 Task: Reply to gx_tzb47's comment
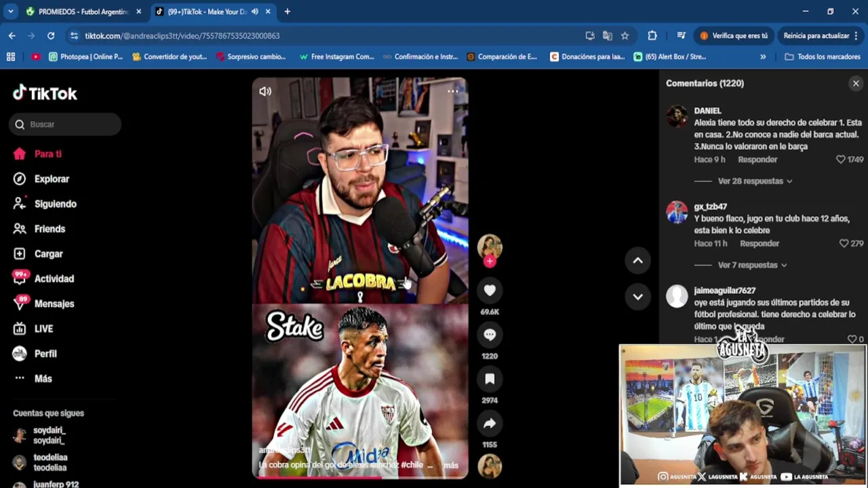point(759,243)
